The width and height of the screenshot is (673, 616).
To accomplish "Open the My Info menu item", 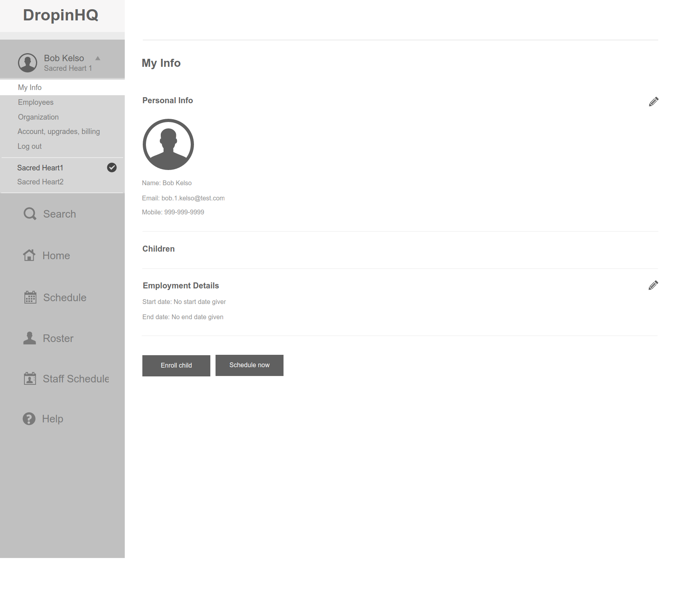I will coord(62,87).
